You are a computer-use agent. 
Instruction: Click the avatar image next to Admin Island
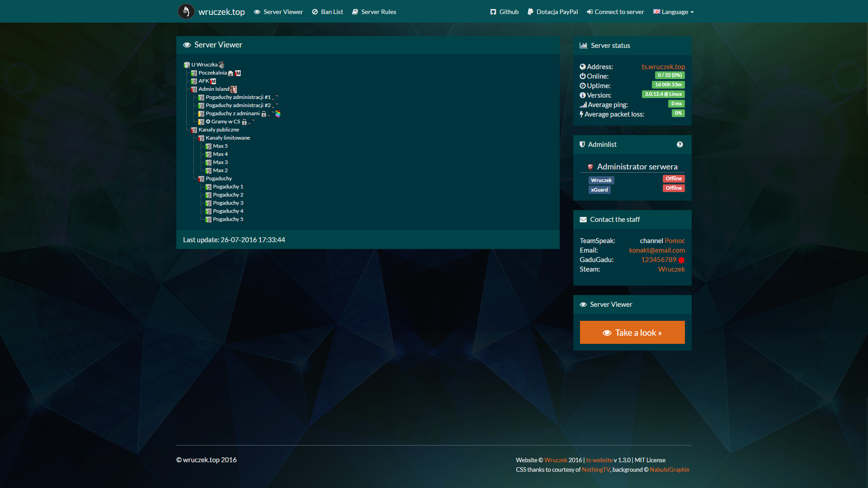(x=233, y=89)
